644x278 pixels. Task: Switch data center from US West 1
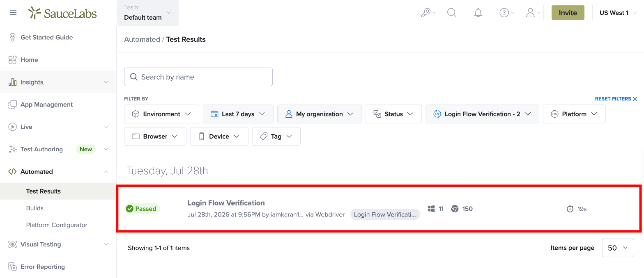tap(618, 13)
